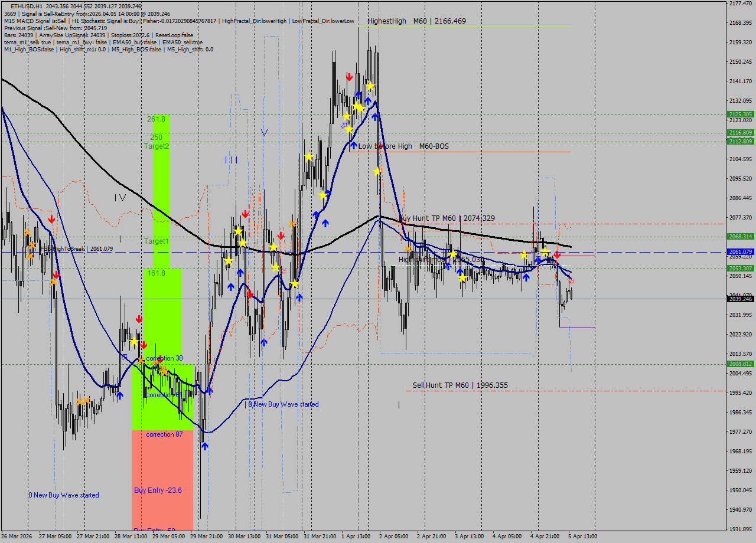
Task: Click the red down arrow at the highest peak
Action: click(348, 76)
